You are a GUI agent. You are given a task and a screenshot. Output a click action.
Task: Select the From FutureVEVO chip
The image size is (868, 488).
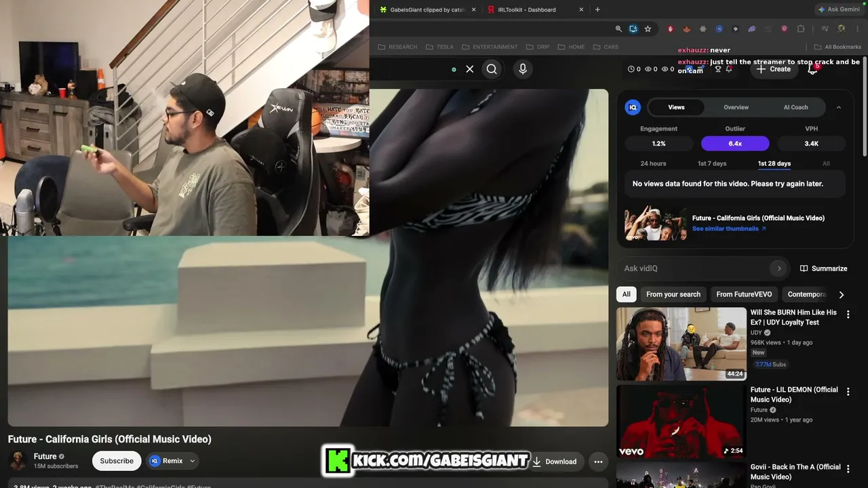tap(744, 294)
